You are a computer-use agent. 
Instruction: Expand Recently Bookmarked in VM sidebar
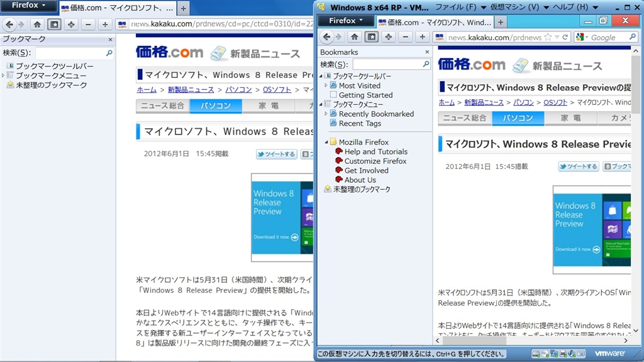[326, 114]
